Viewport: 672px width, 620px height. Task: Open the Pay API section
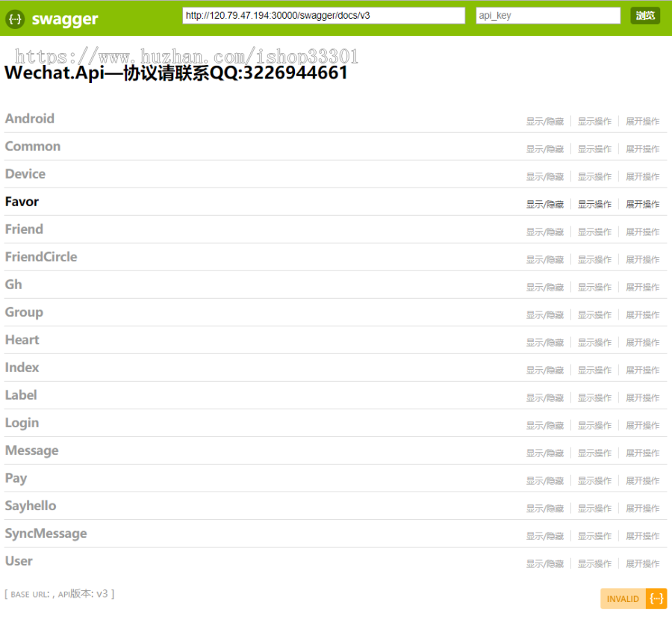pyautogui.click(x=16, y=478)
